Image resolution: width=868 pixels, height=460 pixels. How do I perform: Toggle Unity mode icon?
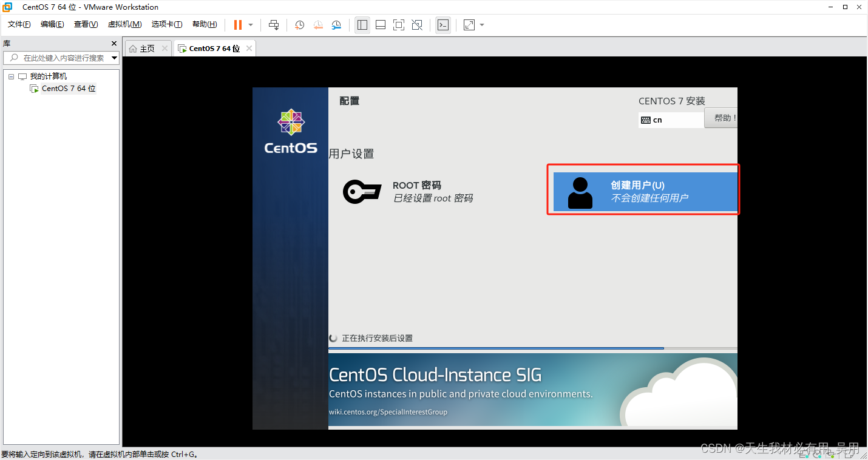[417, 25]
